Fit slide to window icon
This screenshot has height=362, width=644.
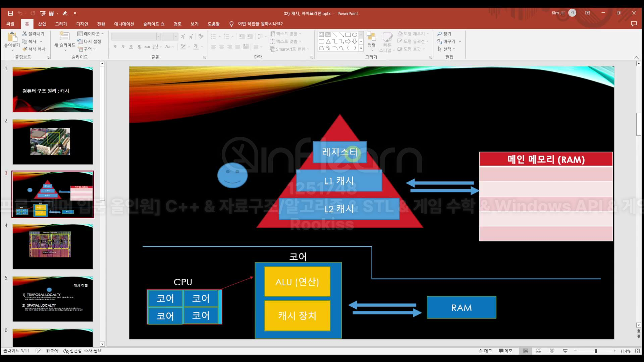click(637, 351)
